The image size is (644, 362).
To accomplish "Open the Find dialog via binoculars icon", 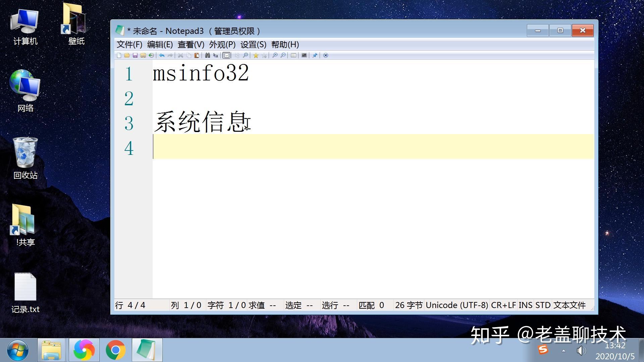I will point(207,55).
